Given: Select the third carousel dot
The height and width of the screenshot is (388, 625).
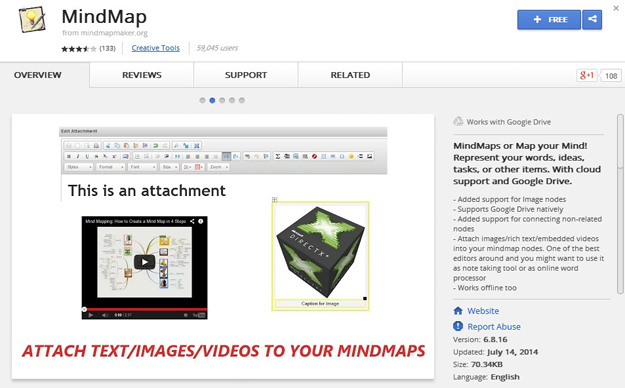Looking at the screenshot, I should [222, 100].
